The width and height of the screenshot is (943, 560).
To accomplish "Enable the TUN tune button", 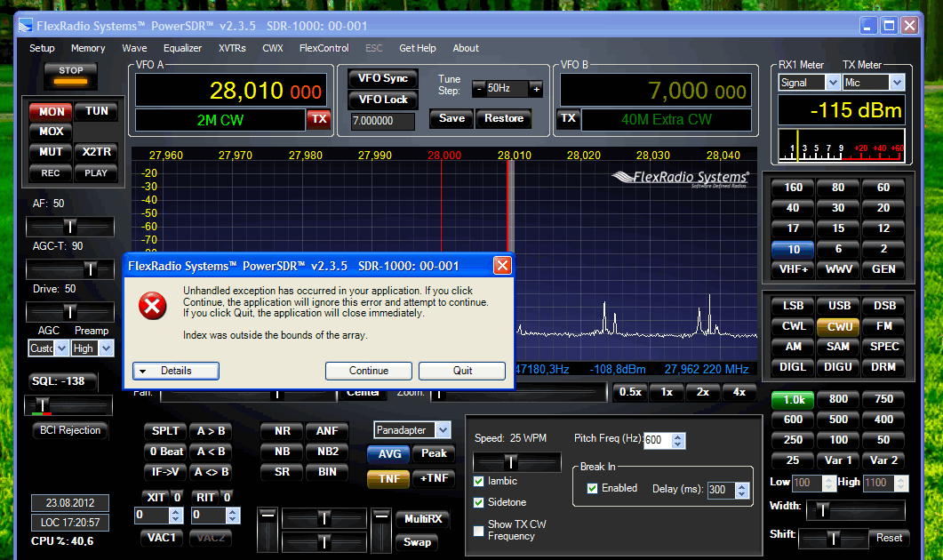I will (96, 111).
